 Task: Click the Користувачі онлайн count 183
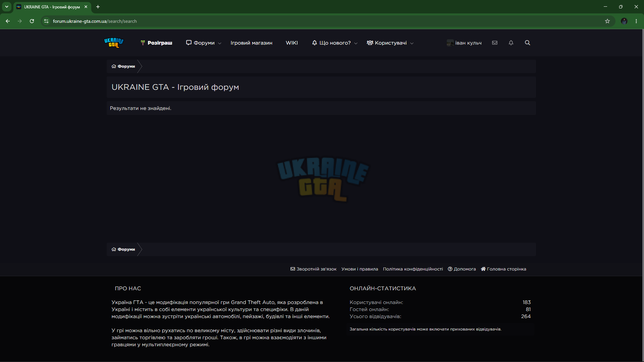[x=527, y=302]
